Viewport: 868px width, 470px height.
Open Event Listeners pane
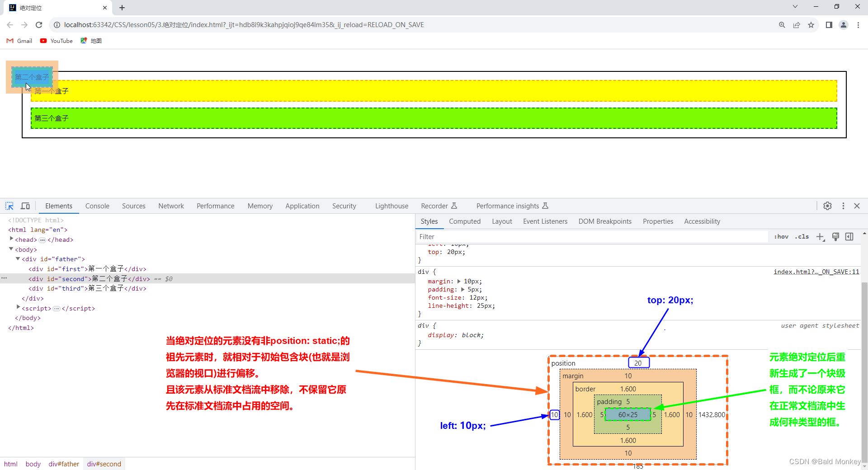[545, 221]
